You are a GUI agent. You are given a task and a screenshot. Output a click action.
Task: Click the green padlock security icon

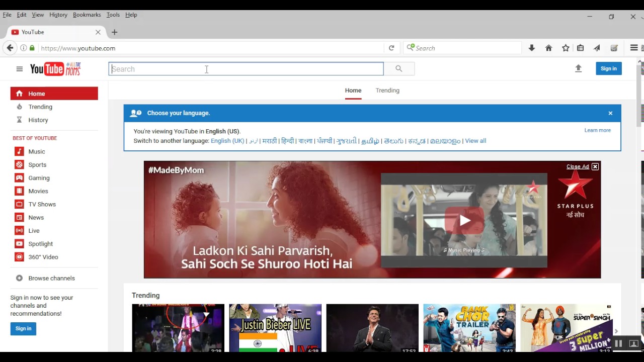[x=32, y=48]
